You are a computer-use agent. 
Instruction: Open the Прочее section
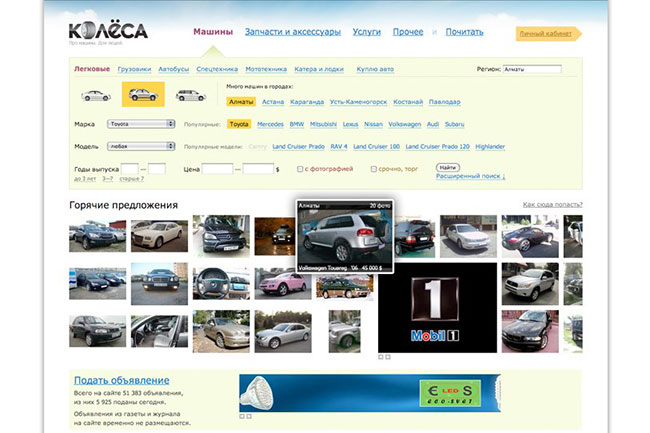coord(408,32)
